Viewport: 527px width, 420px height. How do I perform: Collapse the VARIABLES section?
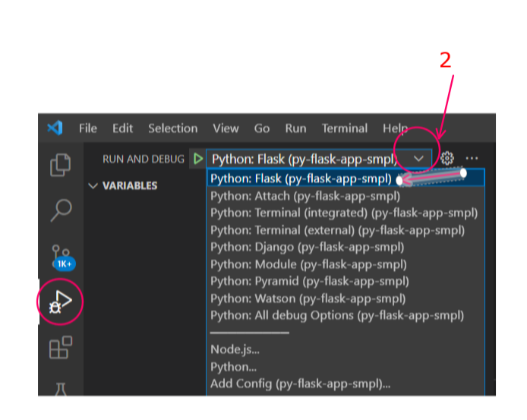93,185
